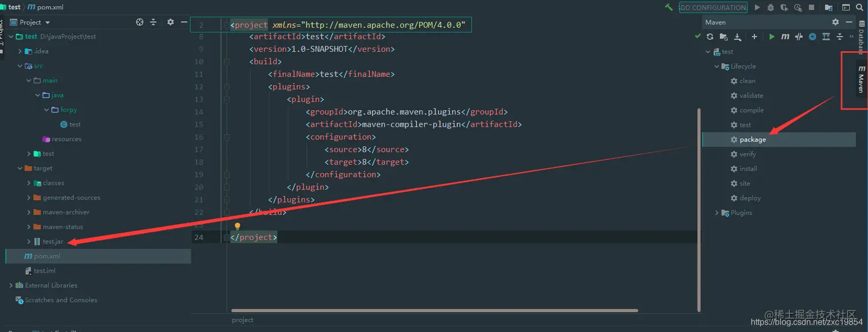Select the package lifecycle goal
Image resolution: width=868 pixels, height=332 pixels.
pyautogui.click(x=779, y=139)
